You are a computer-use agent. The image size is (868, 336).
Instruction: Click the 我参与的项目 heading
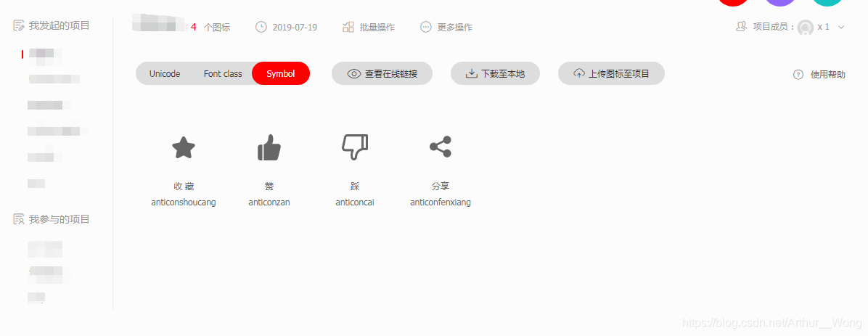60,219
